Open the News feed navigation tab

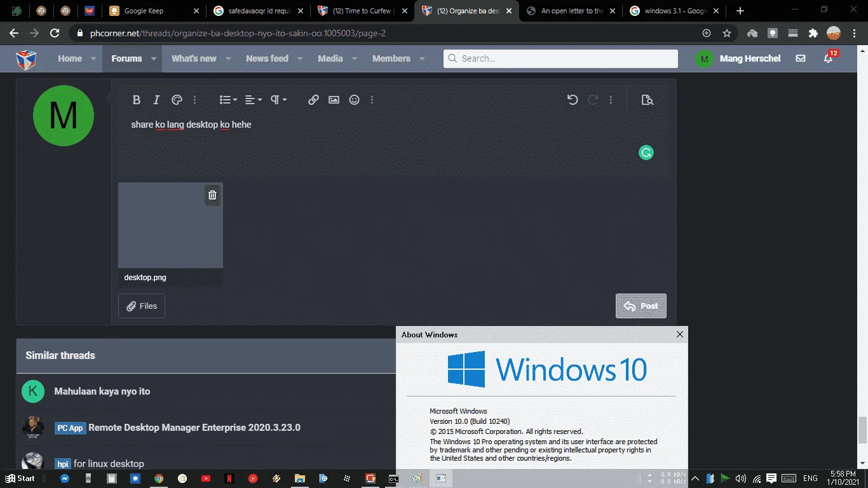click(x=267, y=58)
